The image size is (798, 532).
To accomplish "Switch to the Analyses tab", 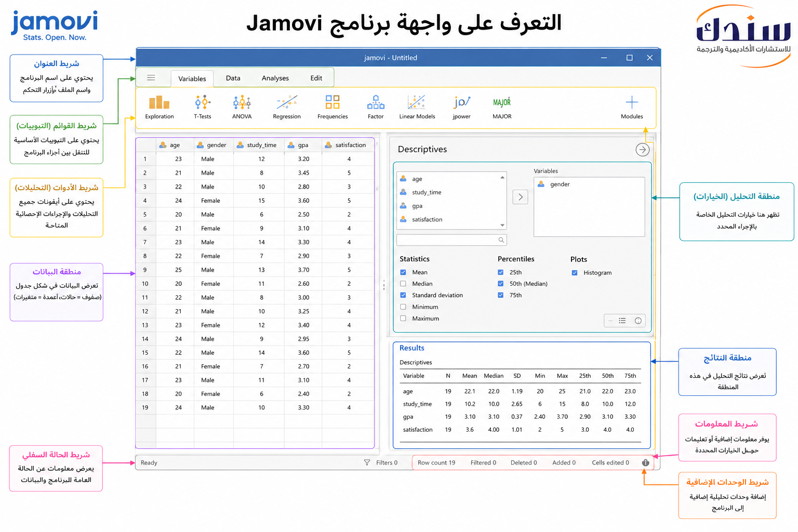I will click(x=275, y=78).
